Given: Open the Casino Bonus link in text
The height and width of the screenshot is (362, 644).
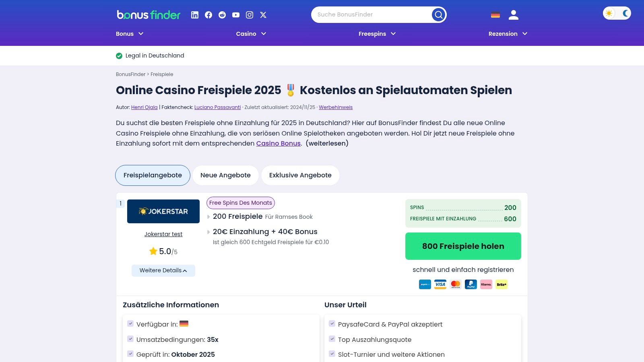Looking at the screenshot, I should pyautogui.click(x=278, y=143).
